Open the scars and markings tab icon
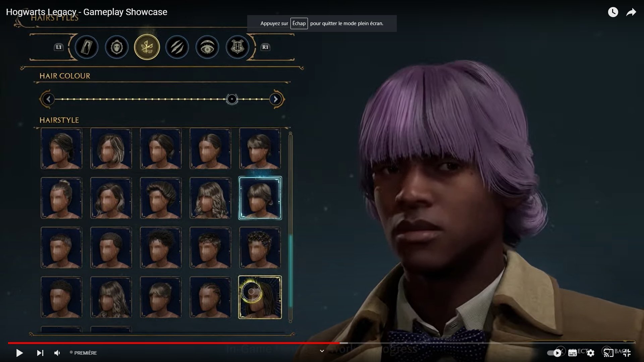Viewport: 644px width, 362px height. click(x=177, y=47)
